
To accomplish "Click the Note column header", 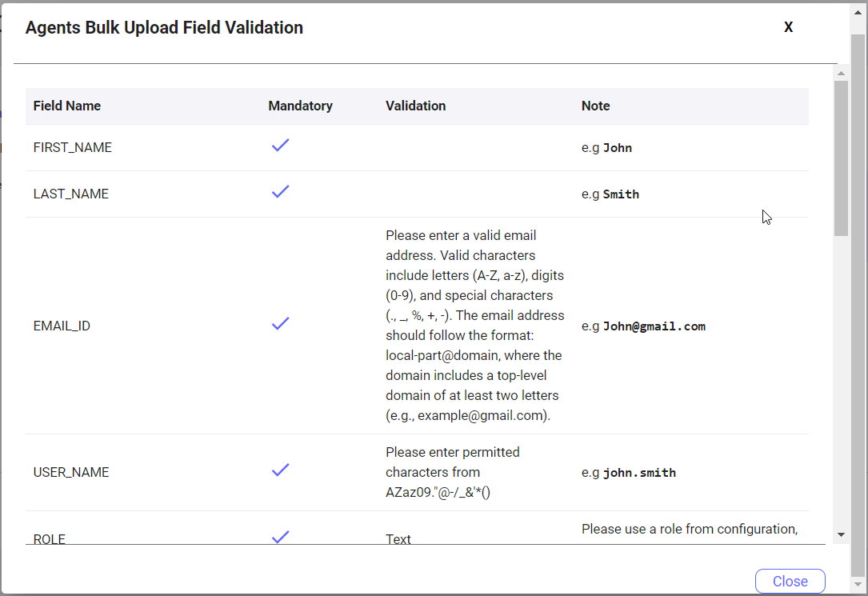I will coord(595,106).
